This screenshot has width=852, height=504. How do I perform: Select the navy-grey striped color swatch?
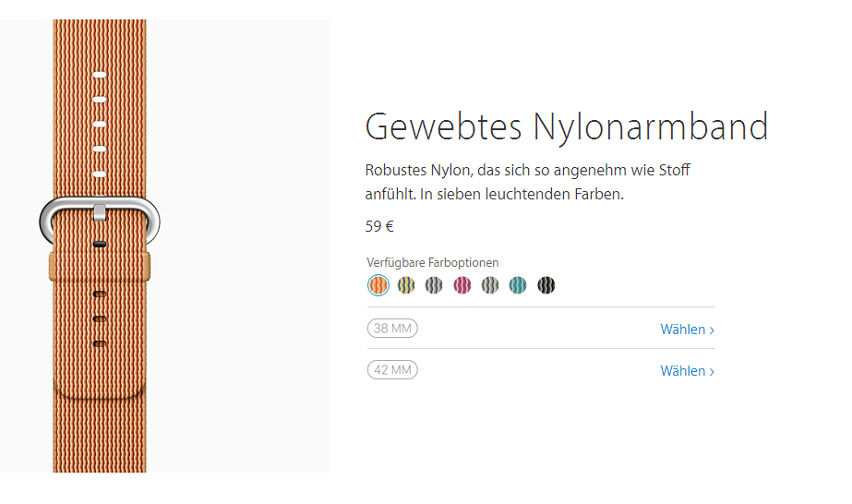click(x=434, y=285)
